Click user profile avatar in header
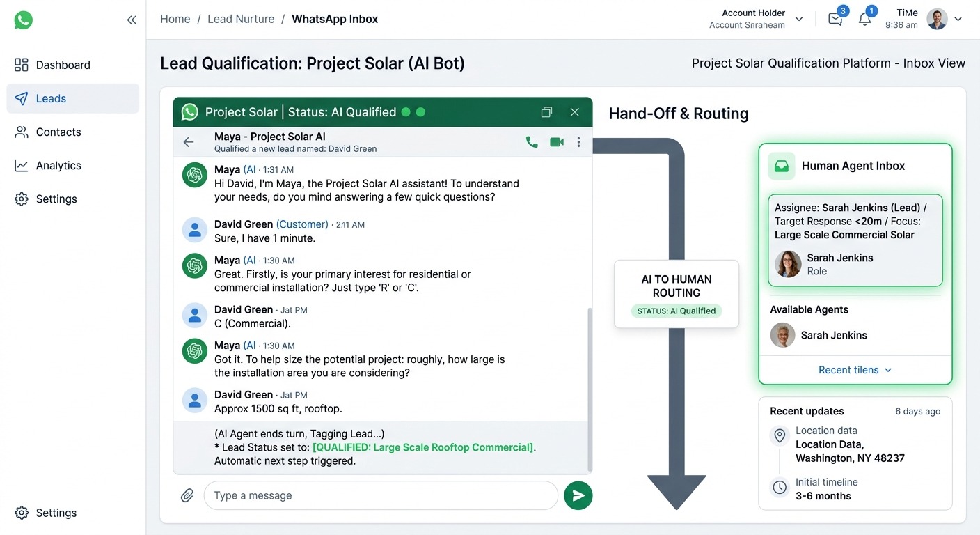 point(938,19)
